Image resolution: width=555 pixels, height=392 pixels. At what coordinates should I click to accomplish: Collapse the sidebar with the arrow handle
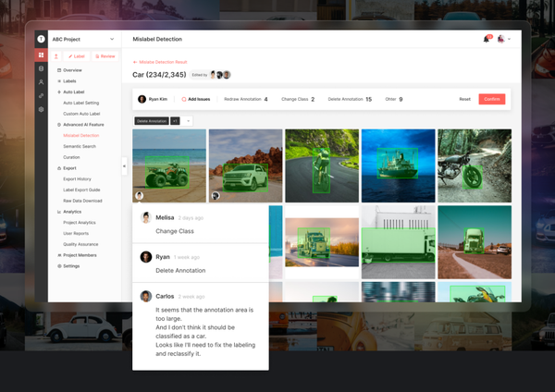click(x=124, y=165)
